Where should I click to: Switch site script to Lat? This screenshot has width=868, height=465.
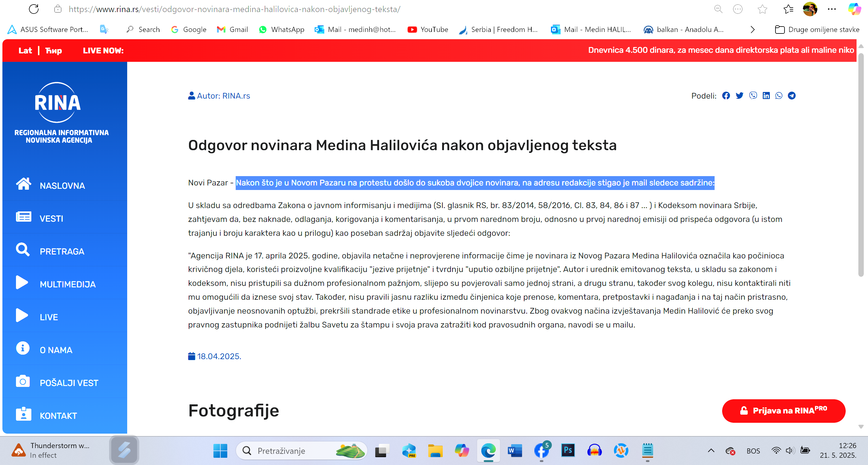[x=25, y=51]
